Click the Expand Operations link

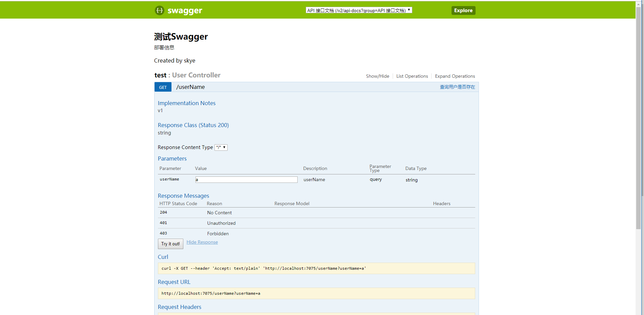[x=455, y=76]
